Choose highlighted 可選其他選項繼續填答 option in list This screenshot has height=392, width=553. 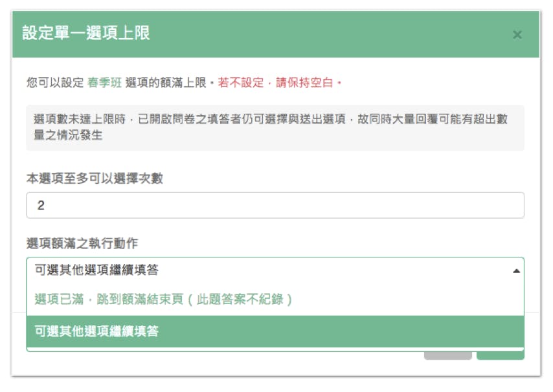(x=275, y=331)
